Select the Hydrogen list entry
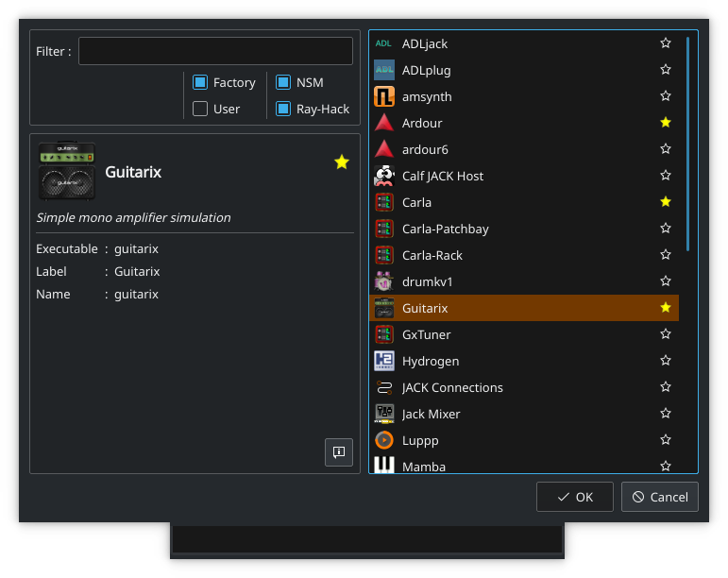The width and height of the screenshot is (728, 578). (524, 361)
